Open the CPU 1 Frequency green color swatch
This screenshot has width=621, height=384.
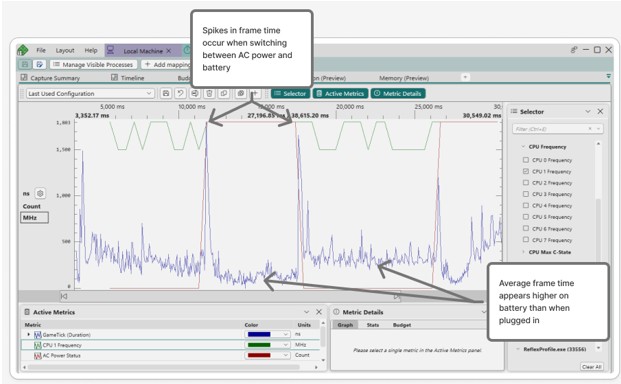click(267, 345)
